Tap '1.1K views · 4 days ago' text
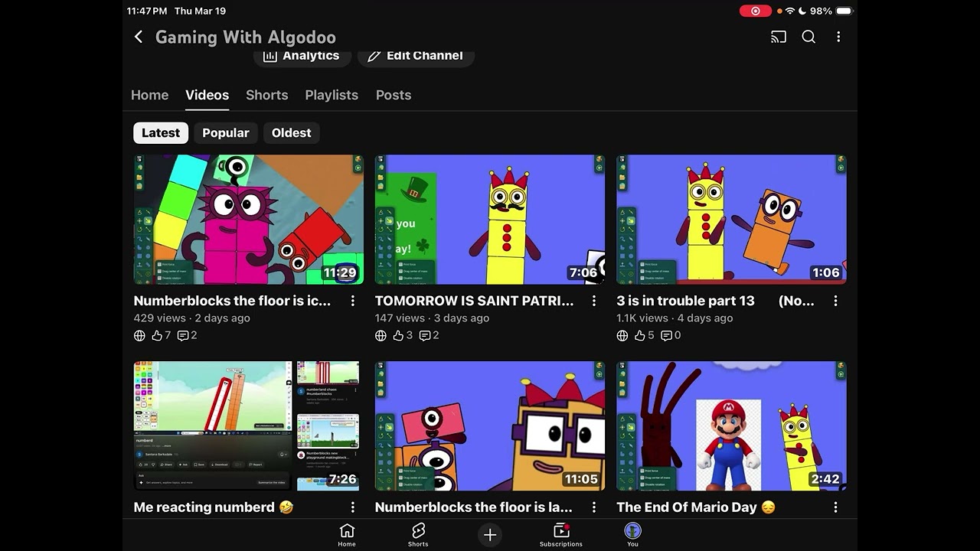The image size is (980, 551). pos(674,318)
